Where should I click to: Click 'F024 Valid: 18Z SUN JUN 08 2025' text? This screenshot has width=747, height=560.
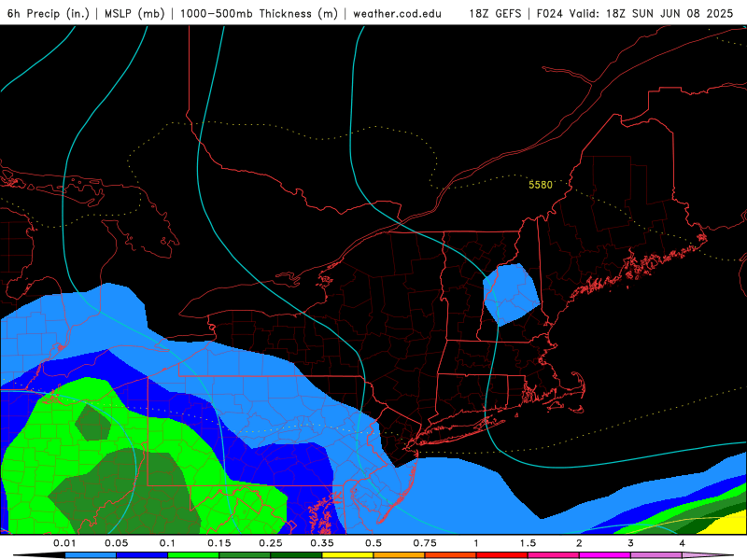[635, 13]
